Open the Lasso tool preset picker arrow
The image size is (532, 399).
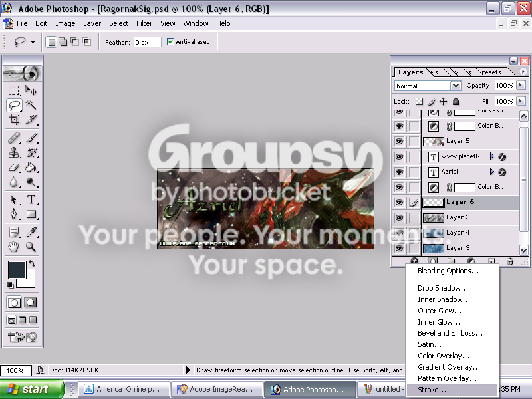(33, 42)
